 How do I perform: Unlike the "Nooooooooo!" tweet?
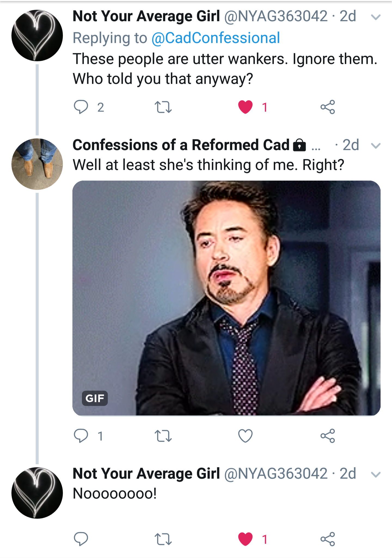(x=246, y=539)
